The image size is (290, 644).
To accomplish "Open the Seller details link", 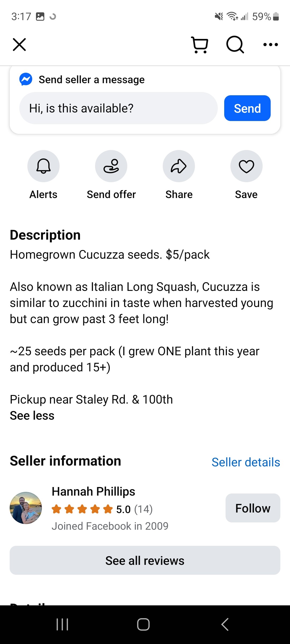I will [x=246, y=462].
